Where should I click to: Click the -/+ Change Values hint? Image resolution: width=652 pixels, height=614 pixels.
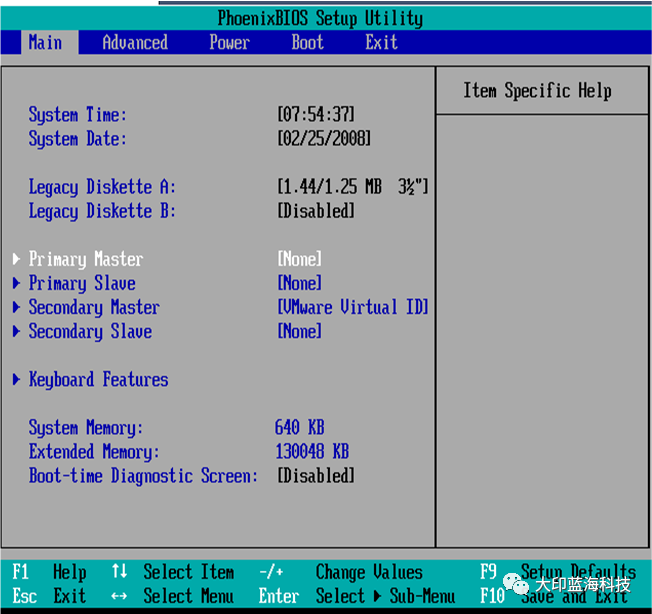pyautogui.click(x=341, y=572)
